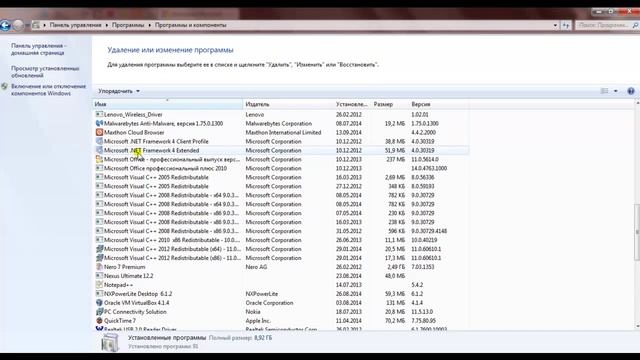Viewport: 640px width, 360px height.
Task: Click the Oracle Corporation publisher cell
Action: [x=269, y=303]
